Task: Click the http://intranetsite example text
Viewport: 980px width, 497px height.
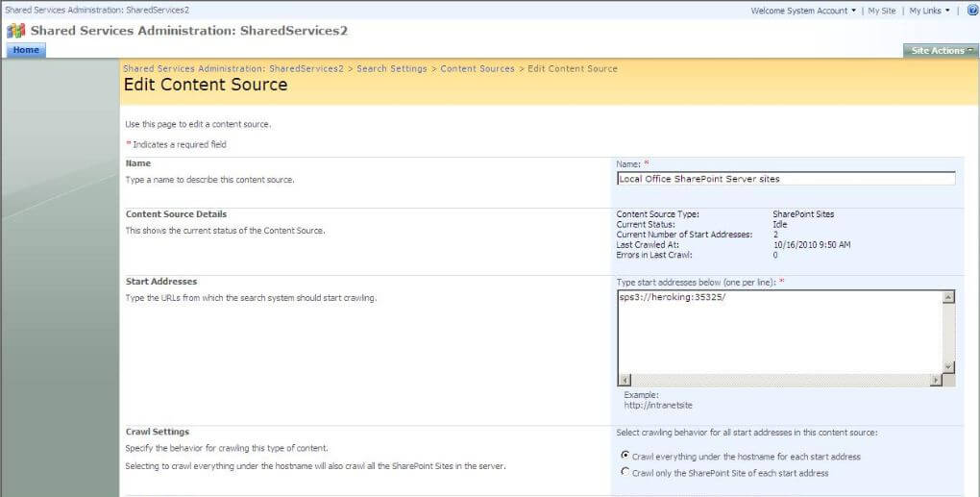Action: coord(658,405)
